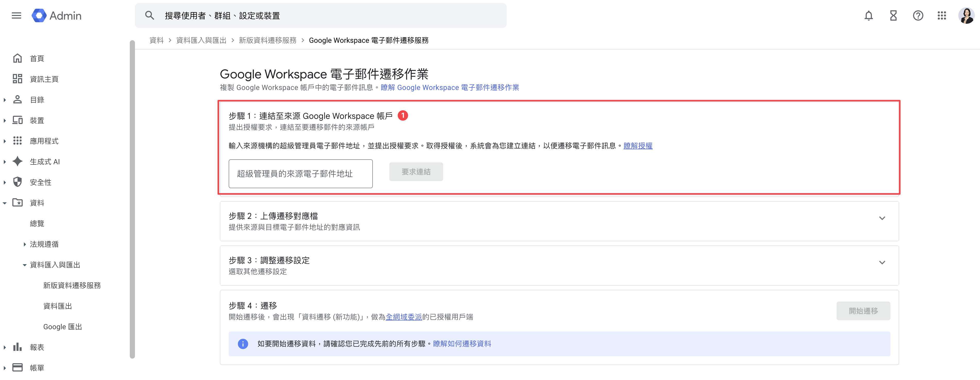Go to 首頁 in the sidebar

pos(37,58)
